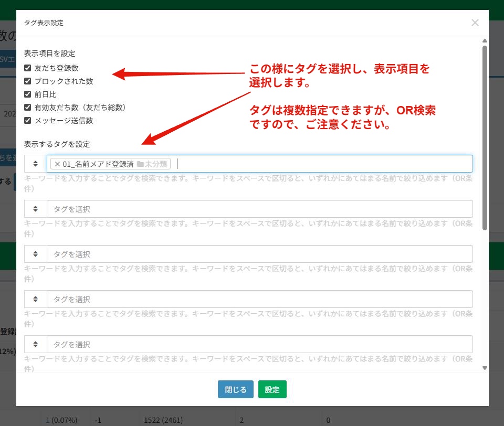
Task: Click the sort handle on the second tag row
Action: [36, 209]
